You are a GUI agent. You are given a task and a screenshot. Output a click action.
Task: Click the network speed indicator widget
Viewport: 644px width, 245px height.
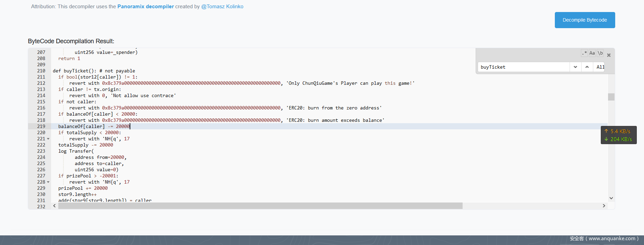pos(619,135)
